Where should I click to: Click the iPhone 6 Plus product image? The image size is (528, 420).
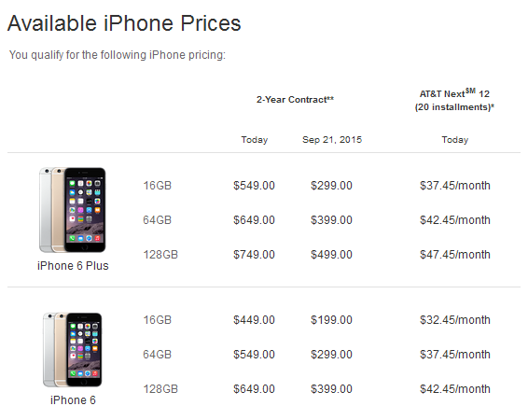coord(73,209)
